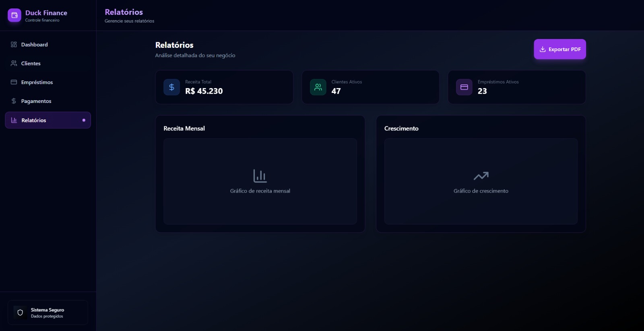The image size is (644, 331).
Task: Click the purple Relatórios title in top header
Action: pyautogui.click(x=124, y=12)
